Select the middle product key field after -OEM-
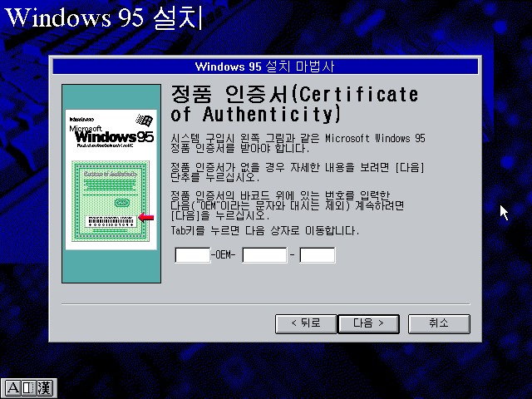 [x=264, y=255]
